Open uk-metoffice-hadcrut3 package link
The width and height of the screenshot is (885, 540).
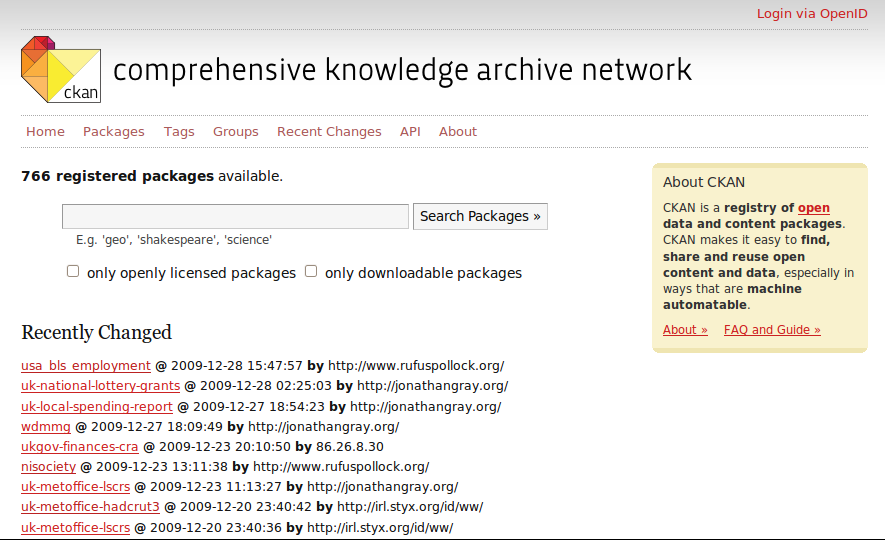pyautogui.click(x=90, y=507)
